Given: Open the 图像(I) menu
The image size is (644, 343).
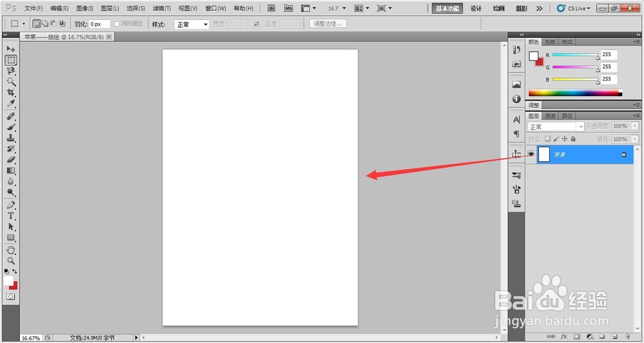Looking at the screenshot, I should coord(84,8).
